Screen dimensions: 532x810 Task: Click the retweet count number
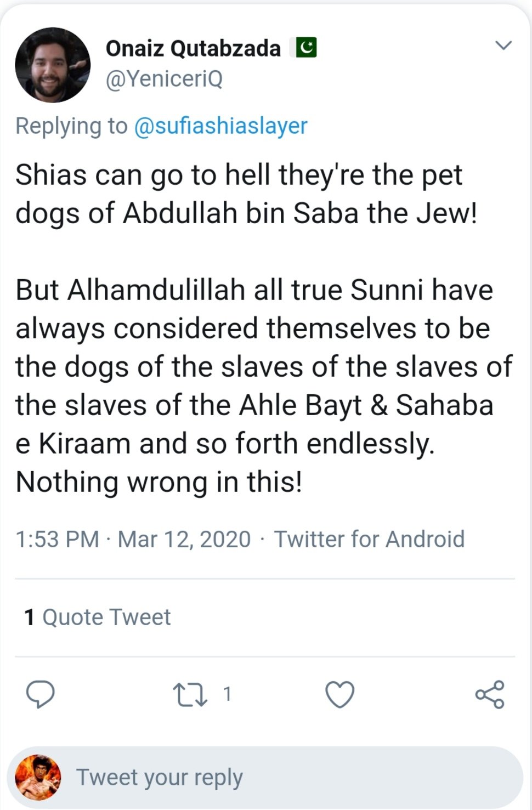[x=227, y=694]
